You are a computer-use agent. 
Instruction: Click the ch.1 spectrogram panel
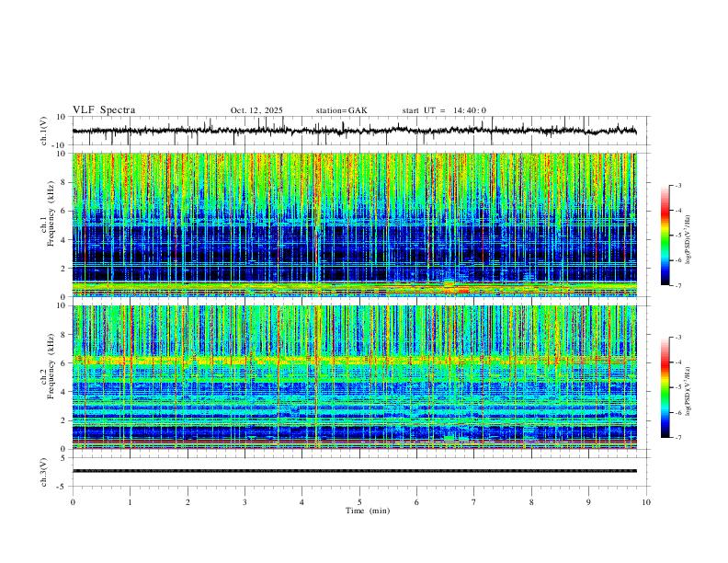pyautogui.click(x=354, y=224)
